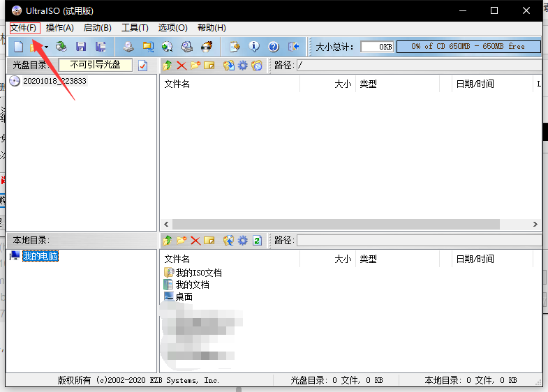
Task: Click the red X Delete icon in the local toolbar
Action: pyautogui.click(x=195, y=241)
